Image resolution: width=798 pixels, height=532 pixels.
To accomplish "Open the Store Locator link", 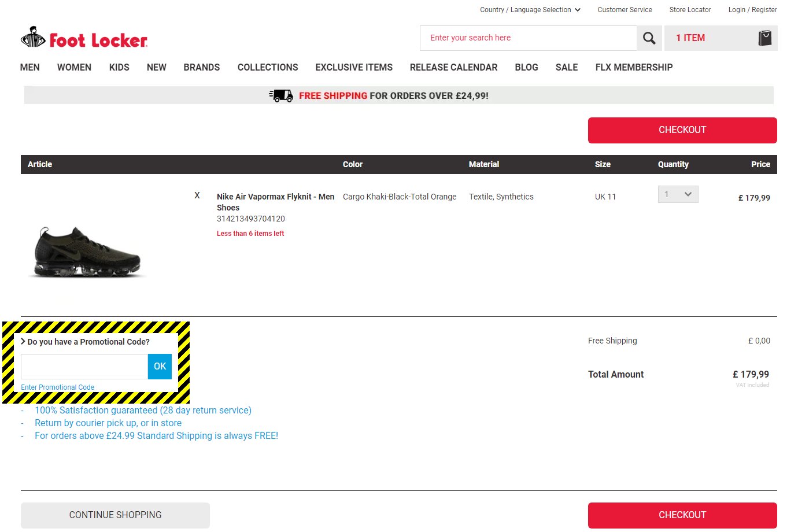I will 690,10.
